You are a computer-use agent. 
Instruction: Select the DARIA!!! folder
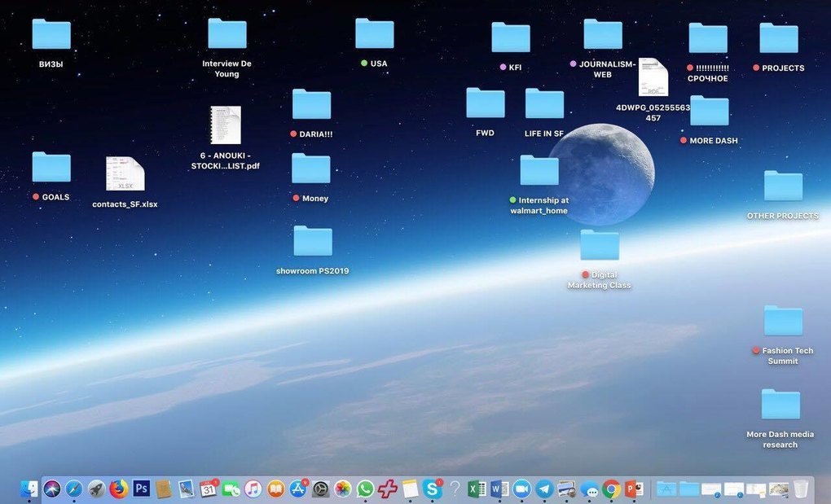pyautogui.click(x=311, y=104)
